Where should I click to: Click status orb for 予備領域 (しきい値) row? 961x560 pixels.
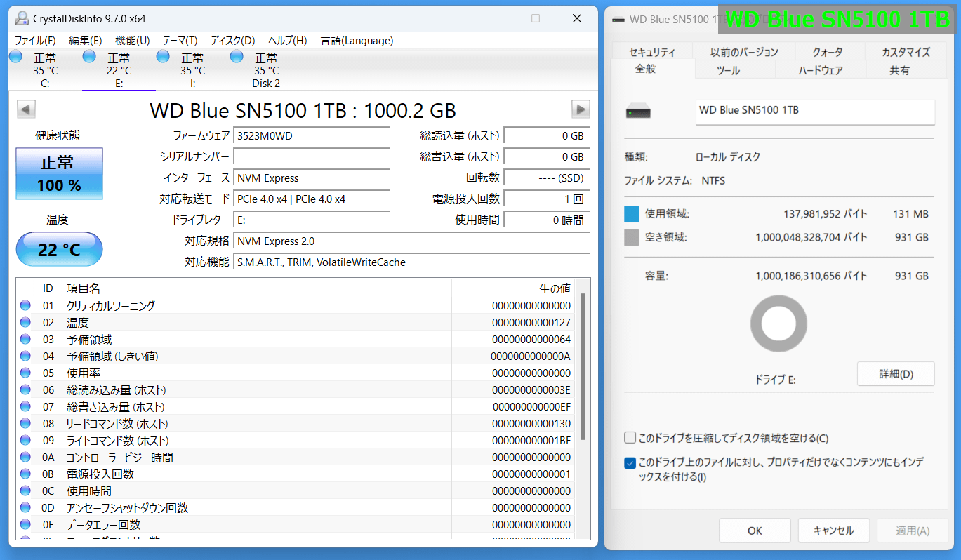pyautogui.click(x=26, y=356)
